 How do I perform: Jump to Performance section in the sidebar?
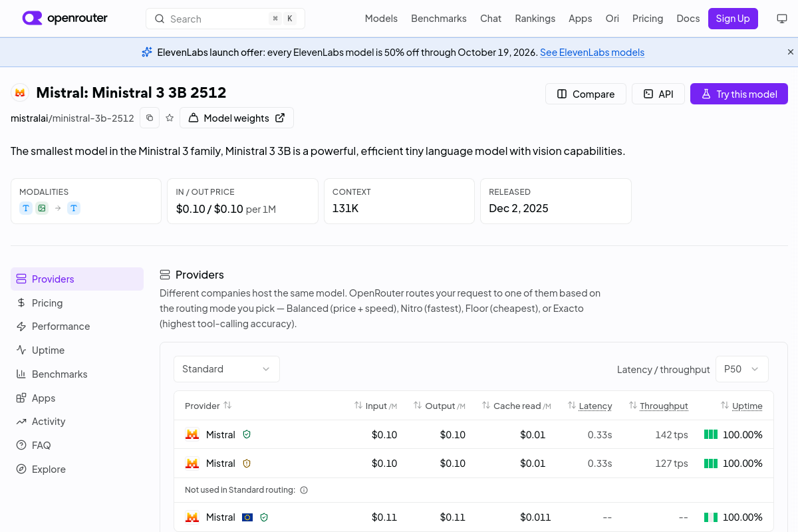(77, 327)
